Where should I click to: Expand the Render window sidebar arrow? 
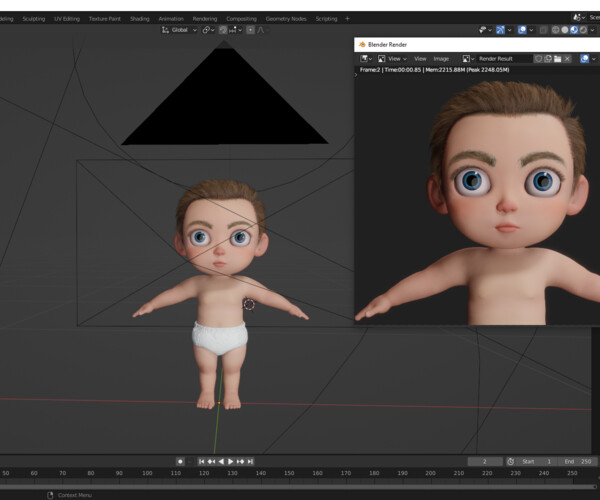click(356, 75)
